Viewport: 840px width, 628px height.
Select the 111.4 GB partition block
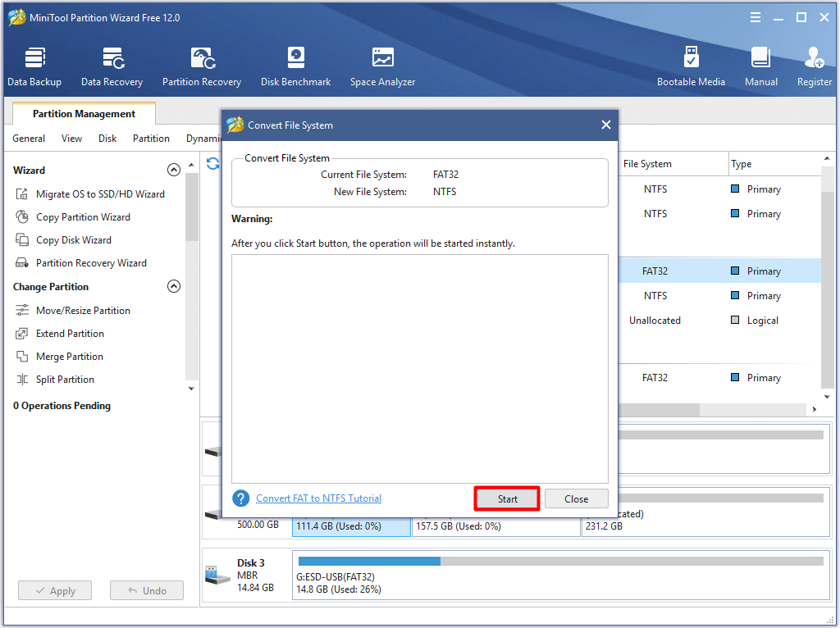click(351, 526)
